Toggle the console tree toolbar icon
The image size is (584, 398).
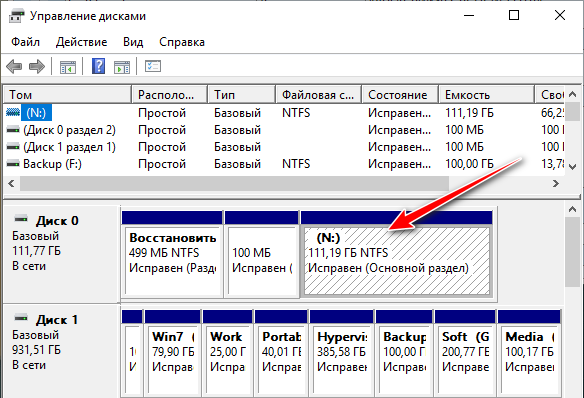(x=68, y=67)
